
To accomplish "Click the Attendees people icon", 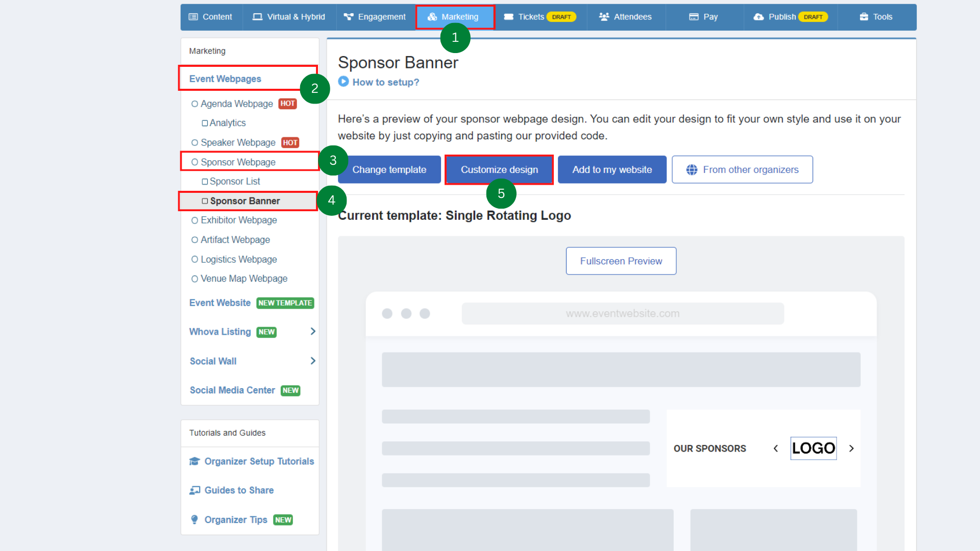I will click(x=604, y=16).
